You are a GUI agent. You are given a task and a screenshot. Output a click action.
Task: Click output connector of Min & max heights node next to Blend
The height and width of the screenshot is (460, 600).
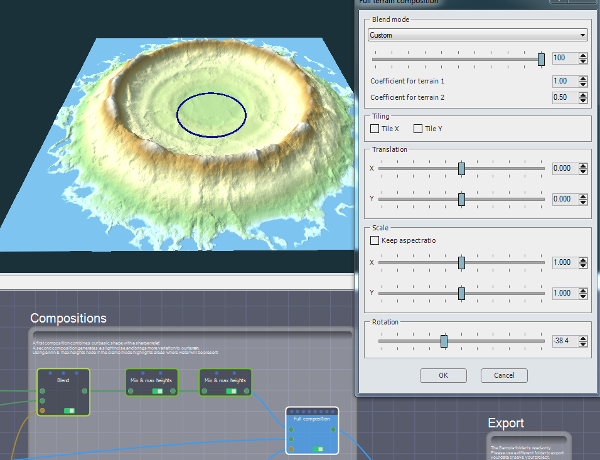tap(173, 391)
